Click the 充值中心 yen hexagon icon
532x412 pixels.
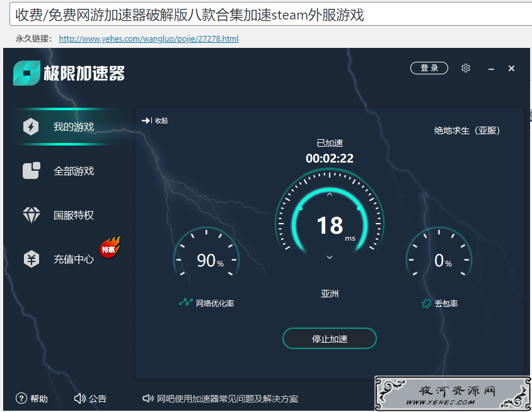(x=32, y=259)
